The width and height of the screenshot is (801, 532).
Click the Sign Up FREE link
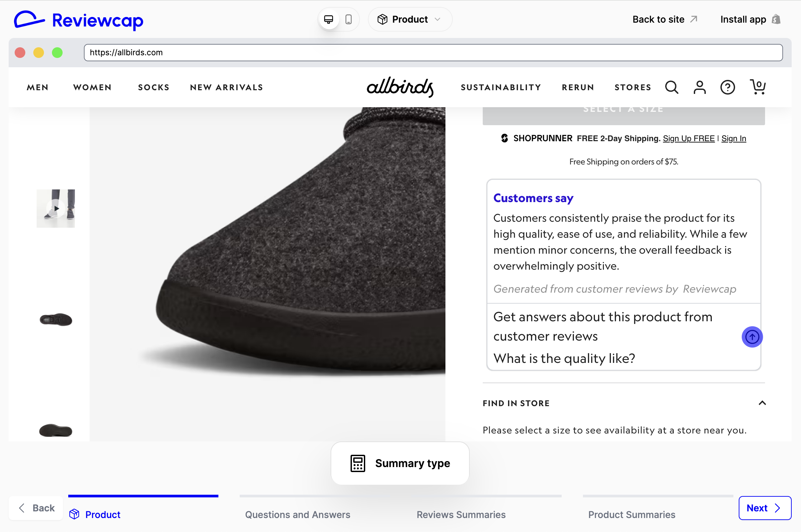688,138
